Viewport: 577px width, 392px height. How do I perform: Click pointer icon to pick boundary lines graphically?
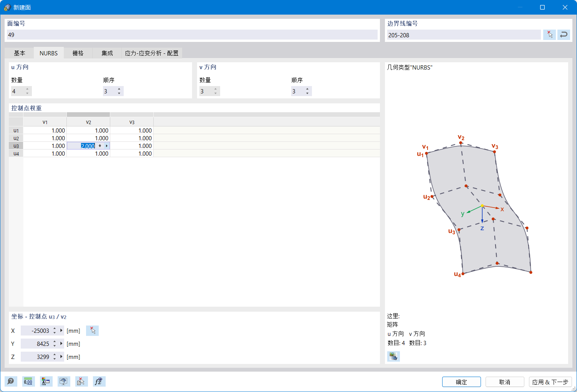pyautogui.click(x=549, y=34)
